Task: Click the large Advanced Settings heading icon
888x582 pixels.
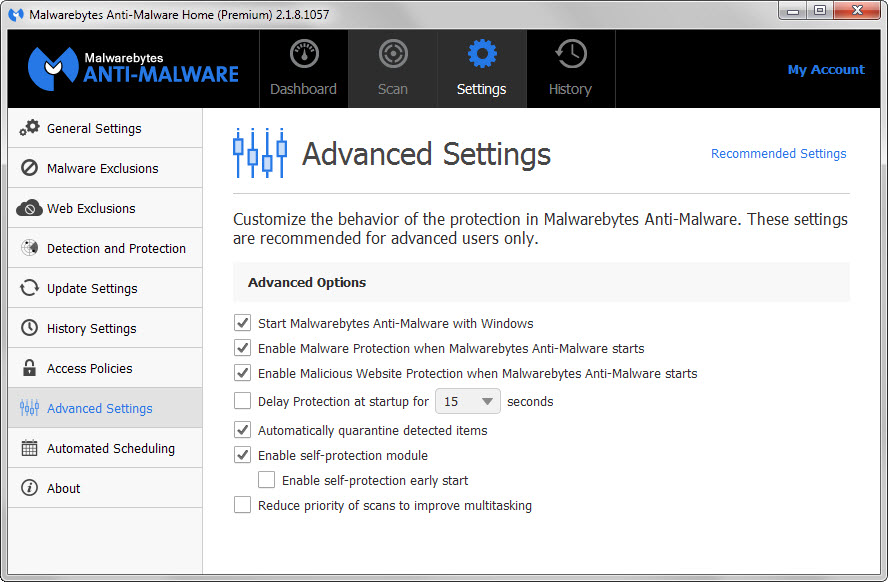Action: [x=260, y=153]
